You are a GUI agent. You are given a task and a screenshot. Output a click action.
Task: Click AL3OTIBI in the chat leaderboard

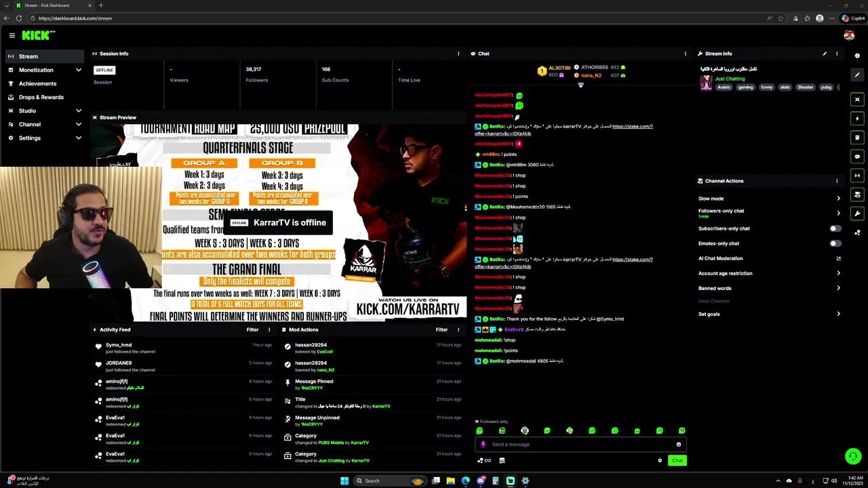pyautogui.click(x=559, y=68)
